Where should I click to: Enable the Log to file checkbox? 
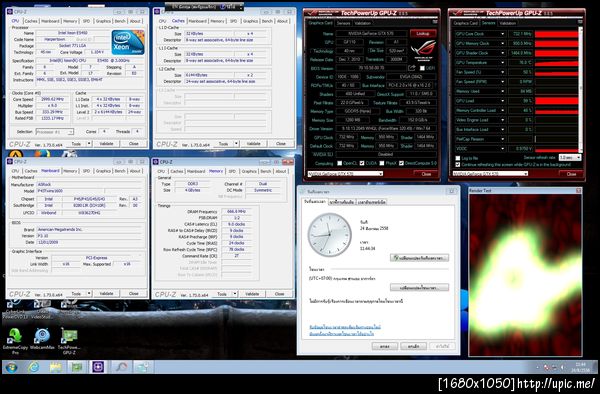click(x=458, y=158)
